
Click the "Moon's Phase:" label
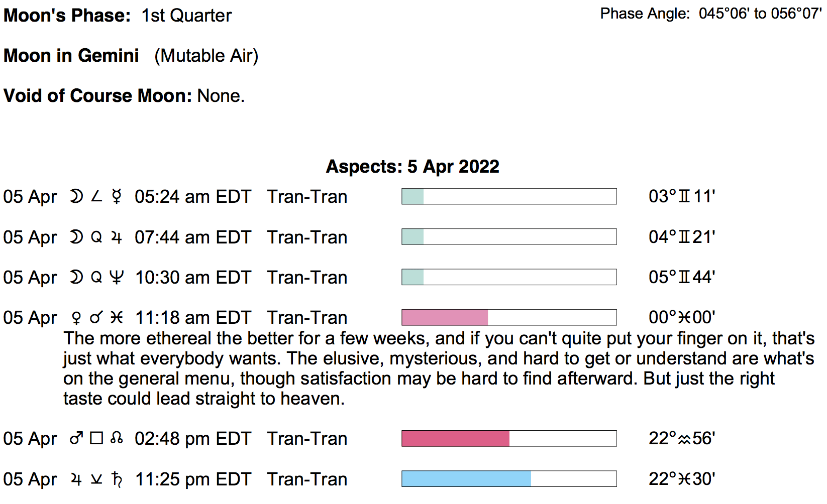[67, 15]
